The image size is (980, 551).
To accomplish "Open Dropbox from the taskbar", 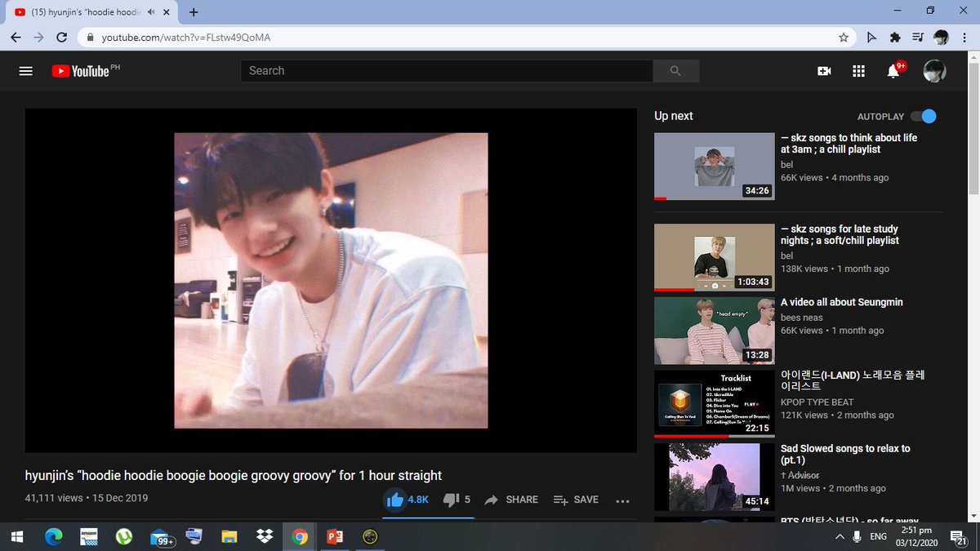I will coord(264,536).
